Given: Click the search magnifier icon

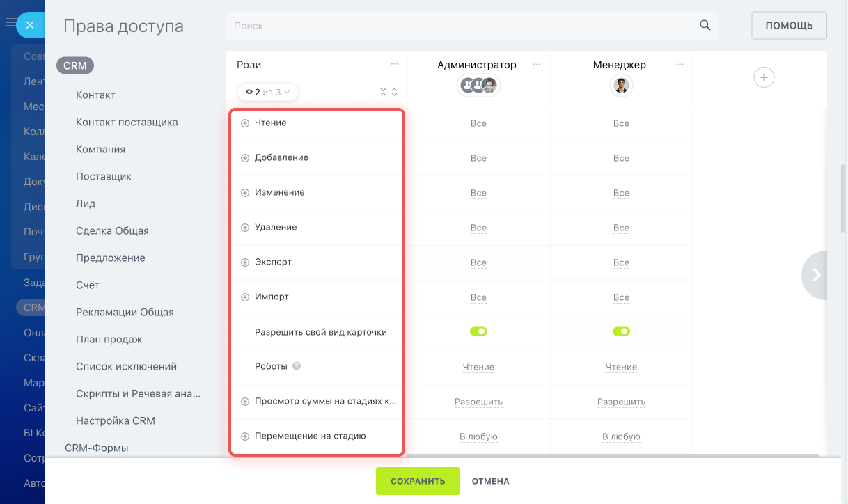Looking at the screenshot, I should tap(705, 25).
